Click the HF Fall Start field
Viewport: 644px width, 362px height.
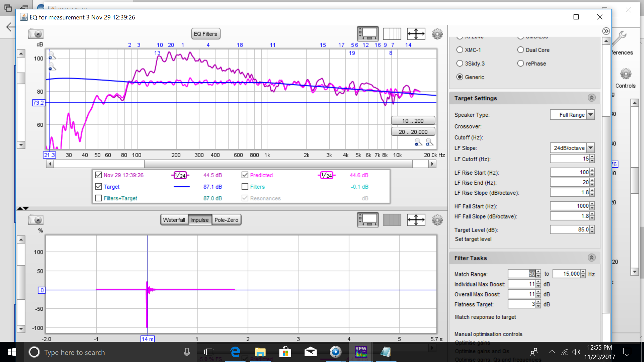(x=570, y=206)
